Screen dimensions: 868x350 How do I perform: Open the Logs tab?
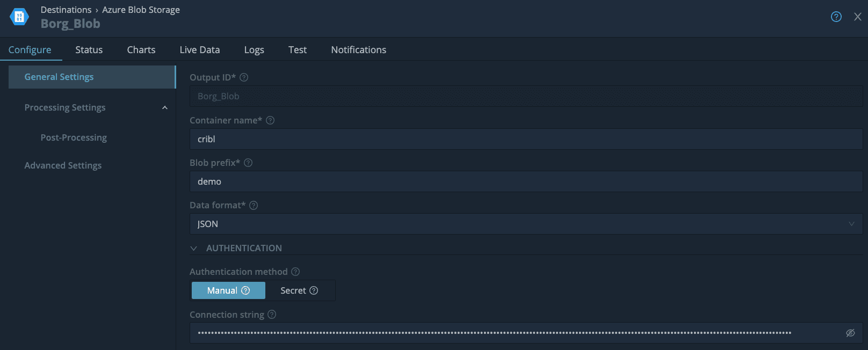click(254, 50)
